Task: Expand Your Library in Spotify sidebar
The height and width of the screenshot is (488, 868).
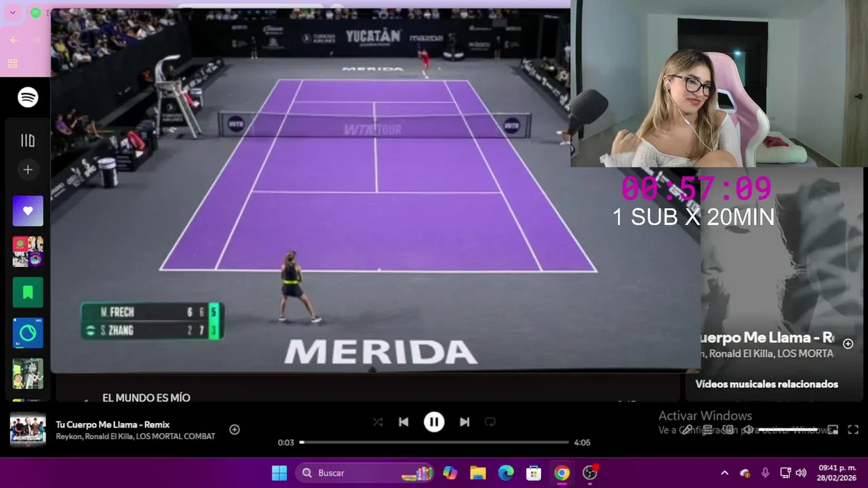Action: [x=28, y=140]
